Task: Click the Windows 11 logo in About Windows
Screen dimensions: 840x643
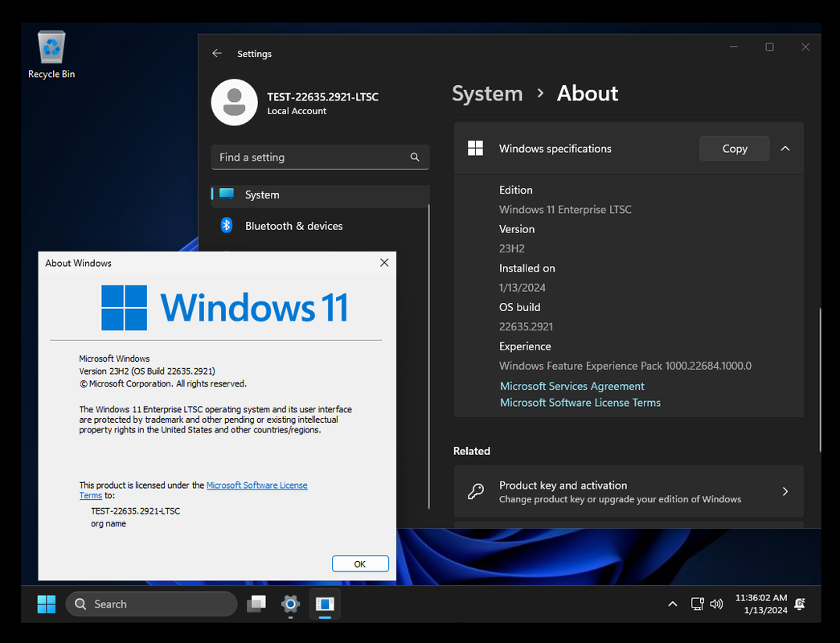Action: 225,308
